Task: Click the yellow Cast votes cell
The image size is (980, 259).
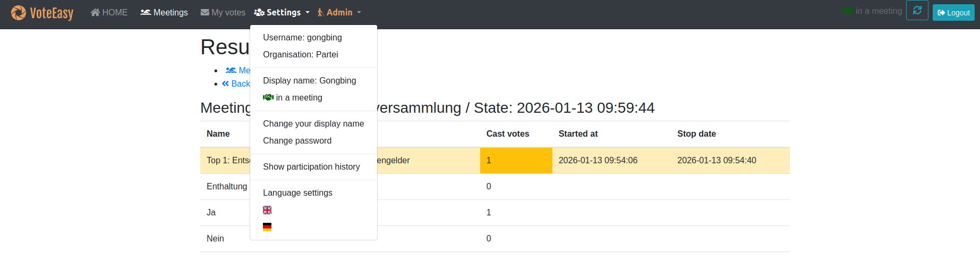Action: 516,160
